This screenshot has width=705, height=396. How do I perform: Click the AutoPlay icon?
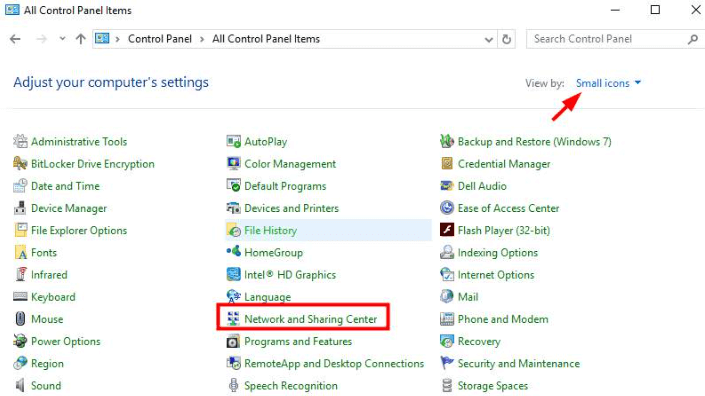point(233,142)
